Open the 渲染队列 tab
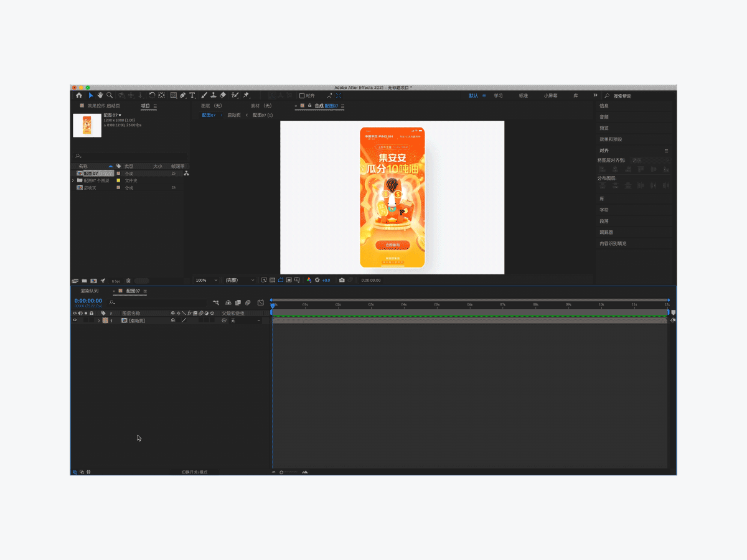 (x=89, y=291)
